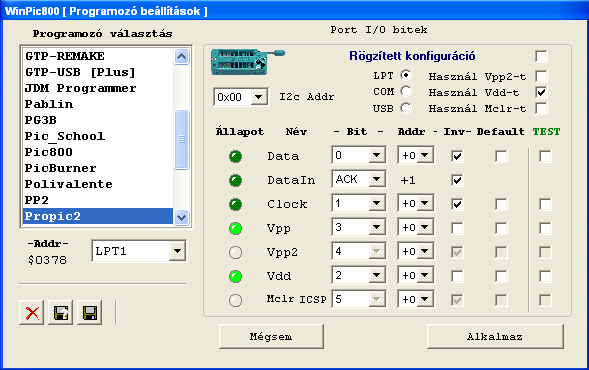The image size is (589, 370).
Task: Toggle TEST checkbox for Vpp row
Action: coord(545,228)
